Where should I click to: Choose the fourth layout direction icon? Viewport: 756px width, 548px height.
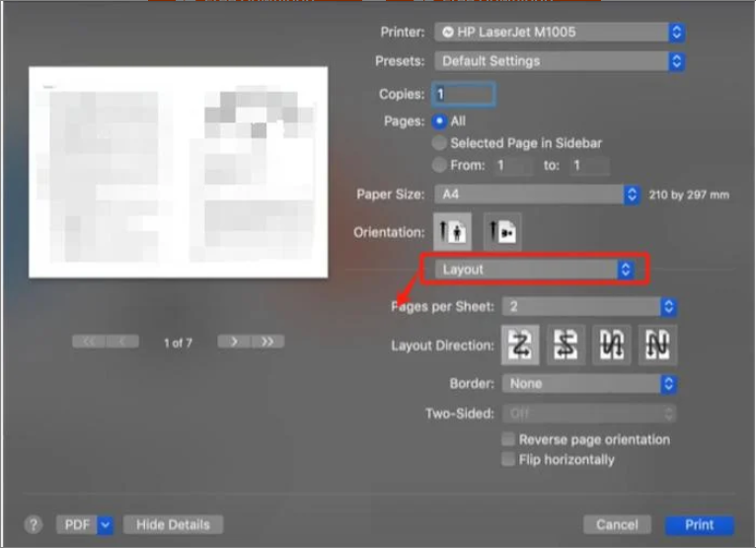(658, 345)
